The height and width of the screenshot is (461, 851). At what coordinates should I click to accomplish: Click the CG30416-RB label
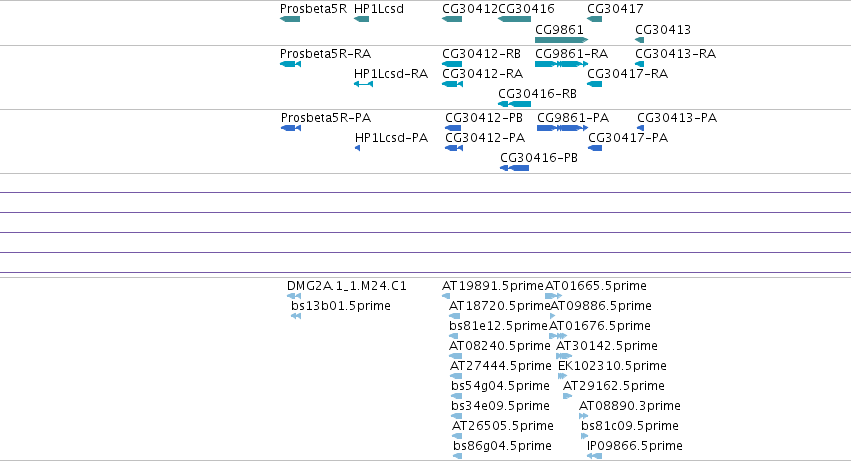click(537, 94)
